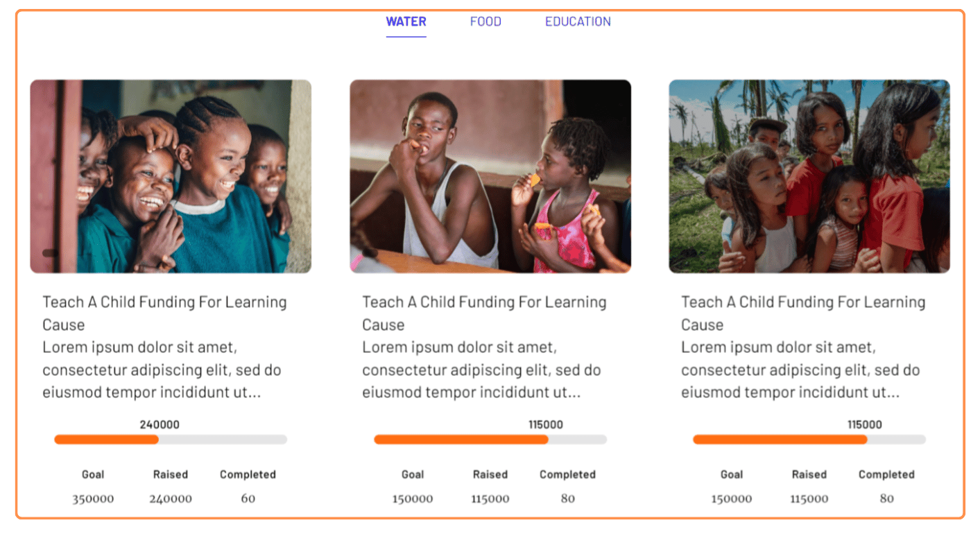
Task: Select the EDUCATION tab
Action: pyautogui.click(x=578, y=21)
